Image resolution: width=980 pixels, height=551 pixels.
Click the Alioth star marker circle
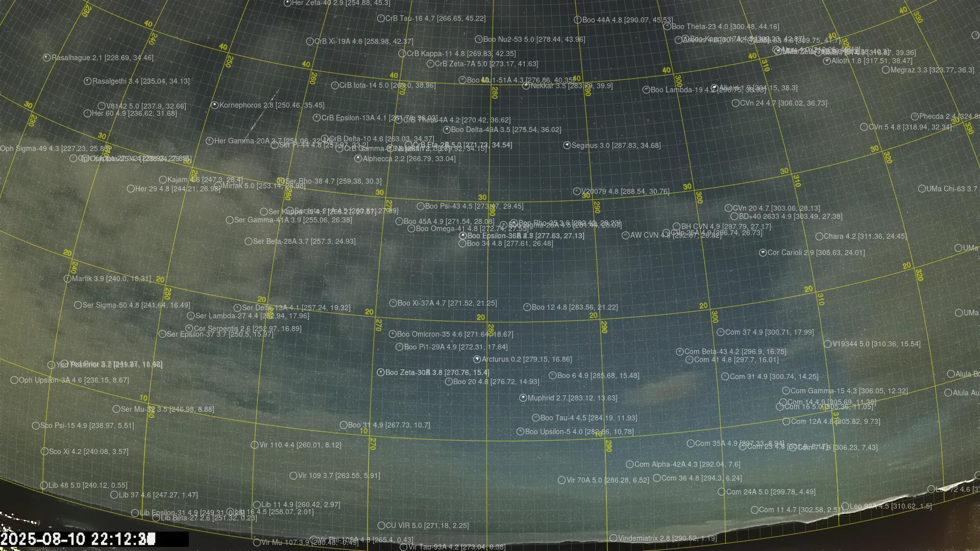(x=827, y=61)
